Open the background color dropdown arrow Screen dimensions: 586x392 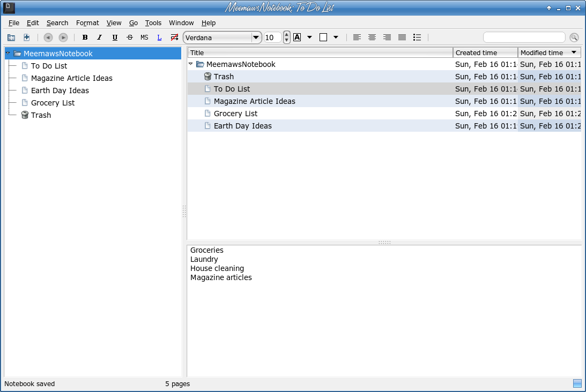click(x=336, y=37)
